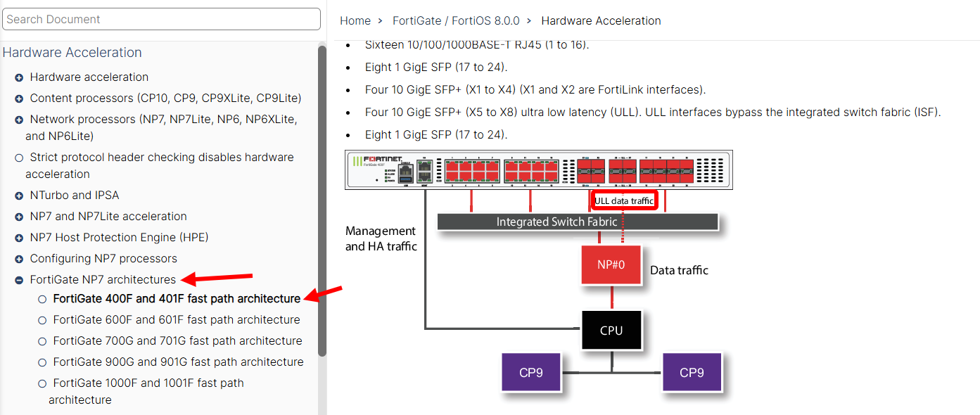Screen dimensions: 980x415
Task: Open Content processors (CP10, CP9) topic
Action: (165, 98)
